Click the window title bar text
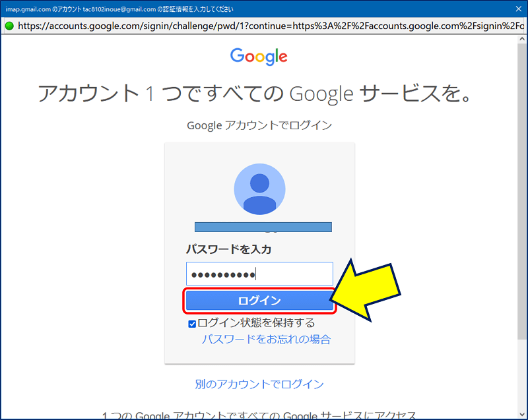This screenshot has width=528, height=420. pyautogui.click(x=119, y=9)
